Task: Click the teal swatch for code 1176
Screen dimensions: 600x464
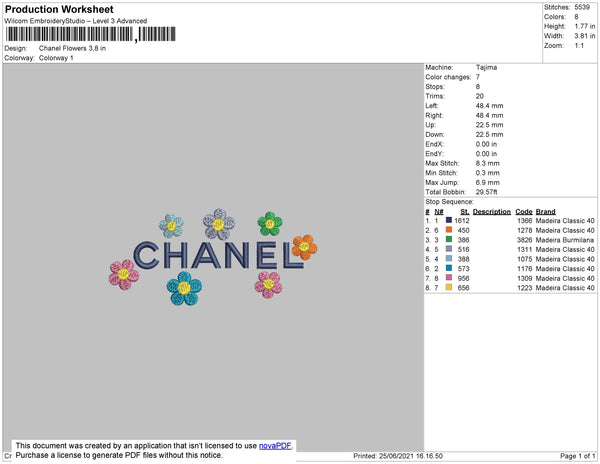Action: 449,268
